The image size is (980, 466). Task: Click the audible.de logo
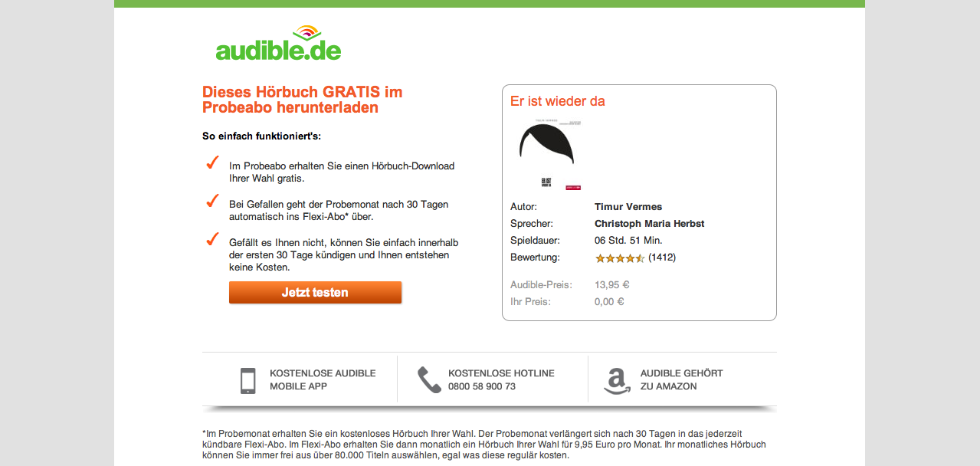pos(278,43)
